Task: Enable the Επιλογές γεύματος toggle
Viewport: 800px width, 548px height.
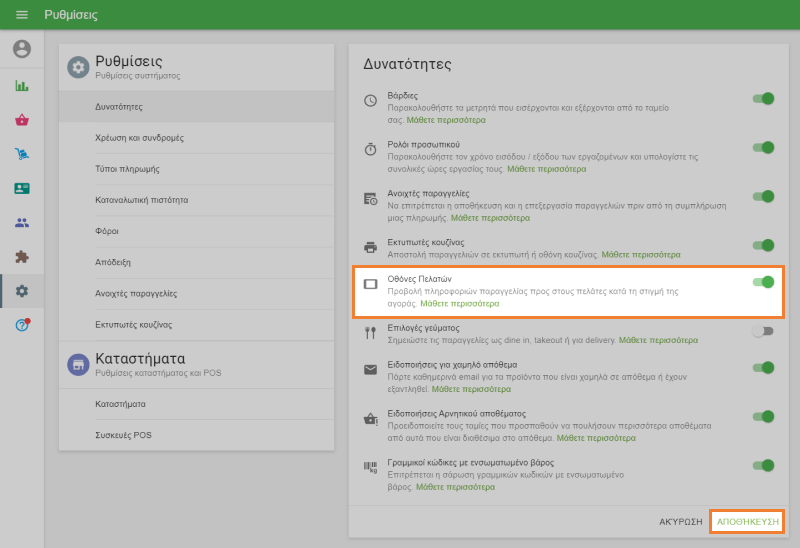Action: point(763,331)
